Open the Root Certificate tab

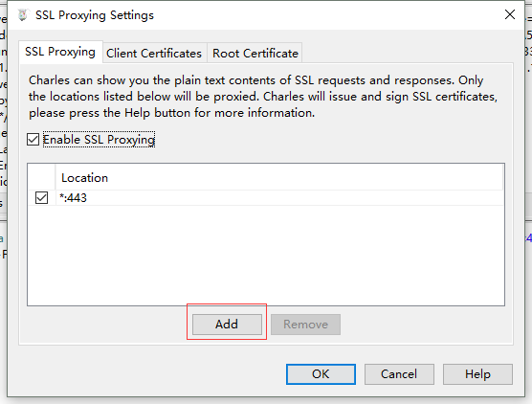[255, 54]
